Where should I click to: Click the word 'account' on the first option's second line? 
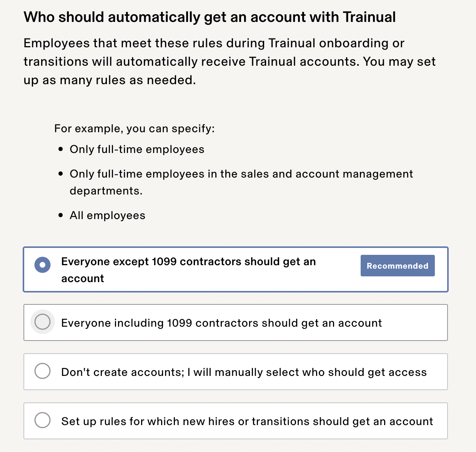[x=83, y=279]
